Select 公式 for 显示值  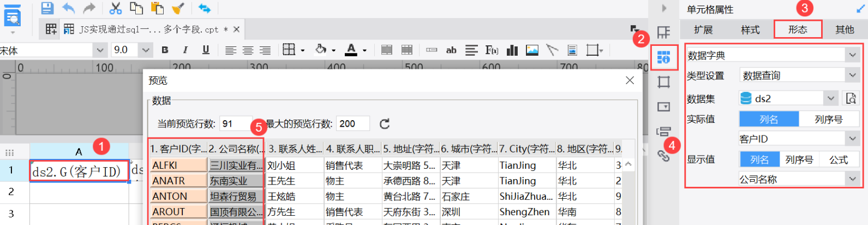pyautogui.click(x=839, y=159)
